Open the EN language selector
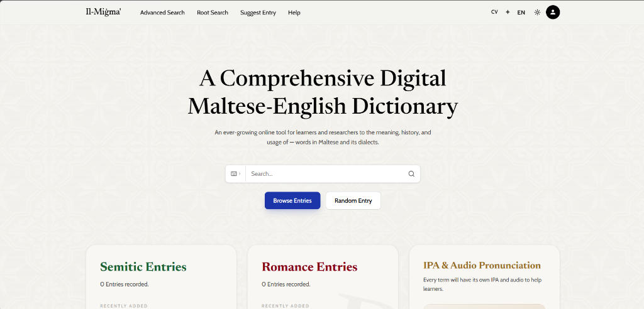 [521, 13]
